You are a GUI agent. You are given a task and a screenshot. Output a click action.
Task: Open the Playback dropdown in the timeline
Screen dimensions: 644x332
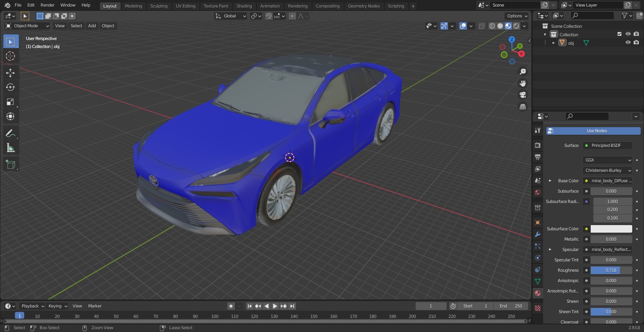coord(32,306)
